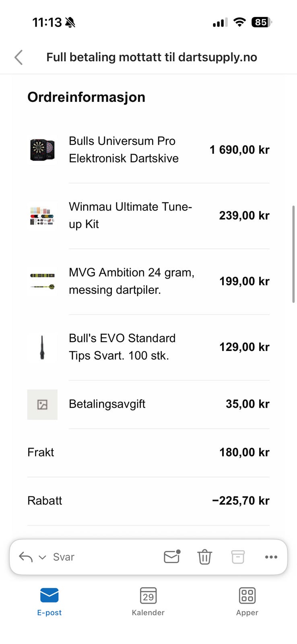Tap the reply arrow icon
This screenshot has width=297, height=644.
pos(26,557)
